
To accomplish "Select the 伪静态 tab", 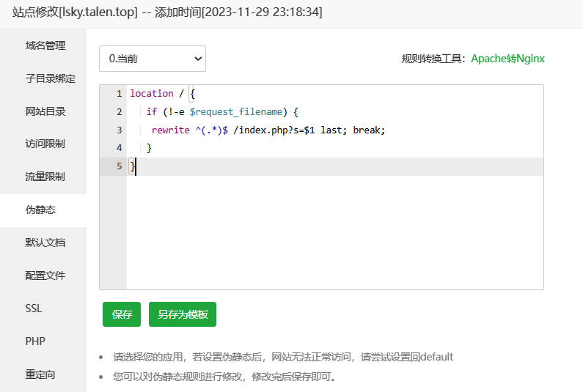I will pyautogui.click(x=40, y=210).
